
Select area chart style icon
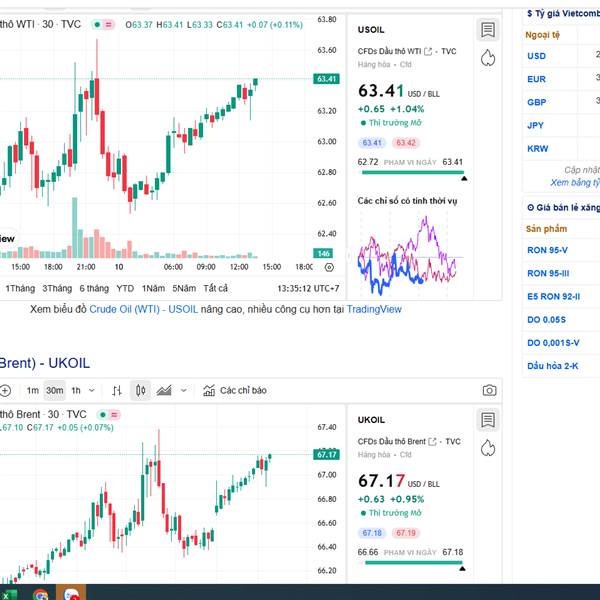pos(164,391)
